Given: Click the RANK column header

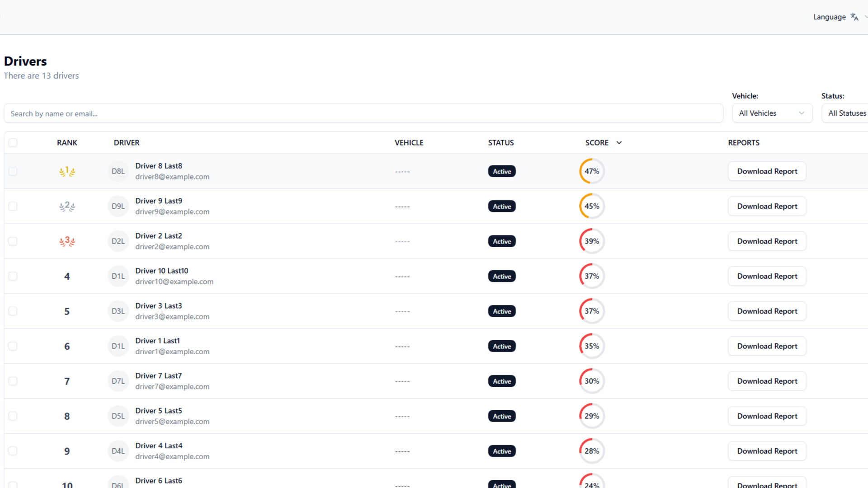Looking at the screenshot, I should coord(67,143).
